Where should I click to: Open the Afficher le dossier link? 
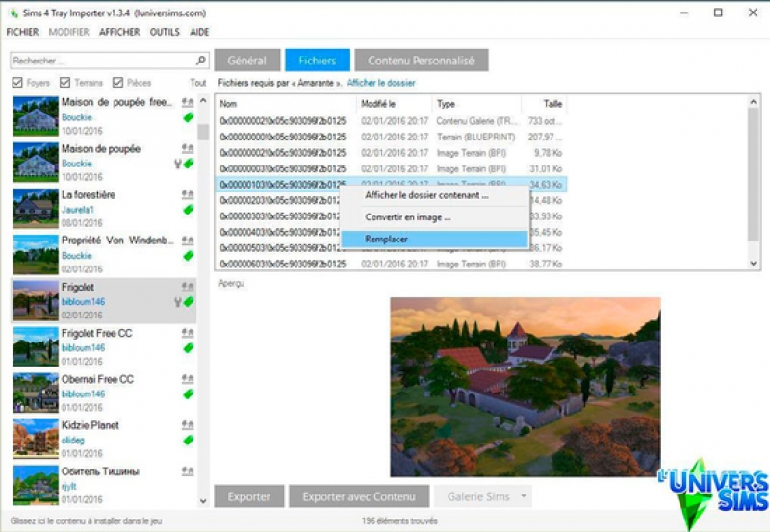[381, 83]
